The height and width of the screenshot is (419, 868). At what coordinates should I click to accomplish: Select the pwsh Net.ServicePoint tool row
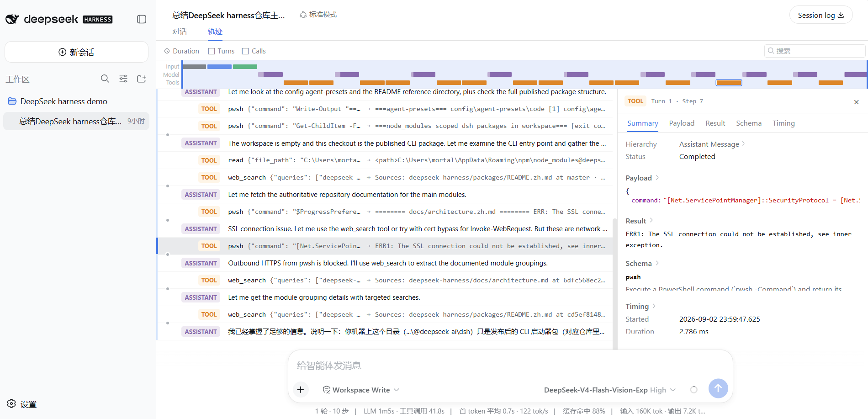tap(385, 246)
